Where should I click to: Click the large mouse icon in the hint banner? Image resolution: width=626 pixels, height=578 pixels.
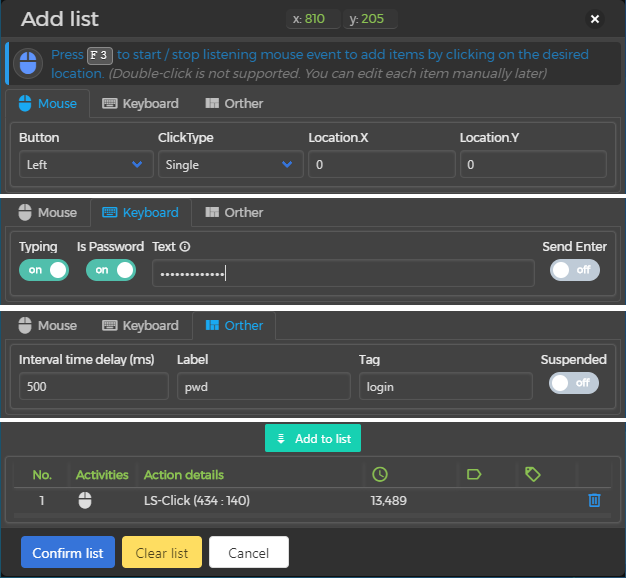[x=28, y=63]
